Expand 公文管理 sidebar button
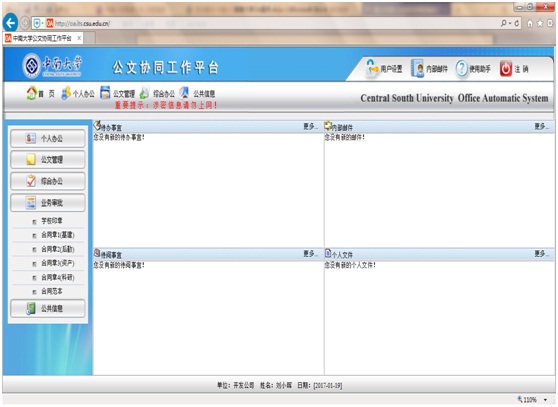 [48, 160]
